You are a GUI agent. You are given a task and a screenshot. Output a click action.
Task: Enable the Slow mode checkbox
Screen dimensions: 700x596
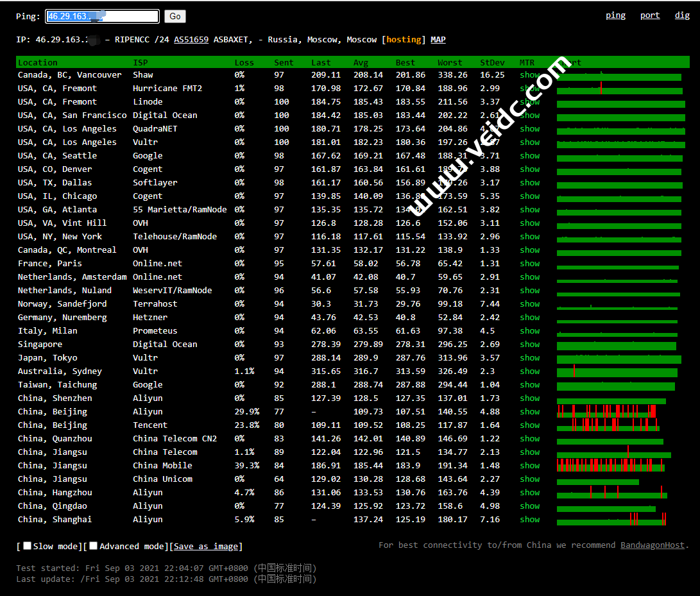tap(27, 546)
